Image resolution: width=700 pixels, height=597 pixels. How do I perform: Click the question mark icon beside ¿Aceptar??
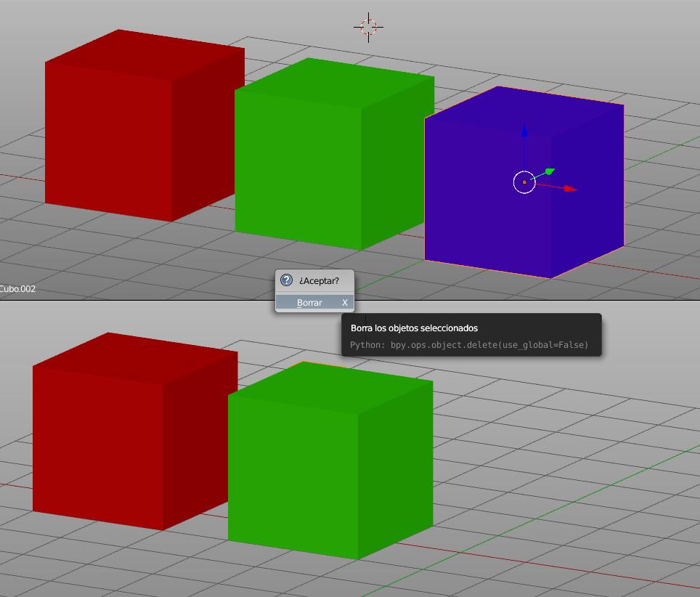[x=286, y=280]
